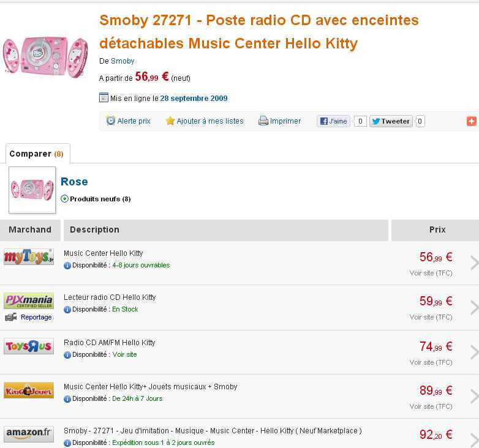
Task: Click the King Jouet merchant logo
Action: (x=29, y=390)
